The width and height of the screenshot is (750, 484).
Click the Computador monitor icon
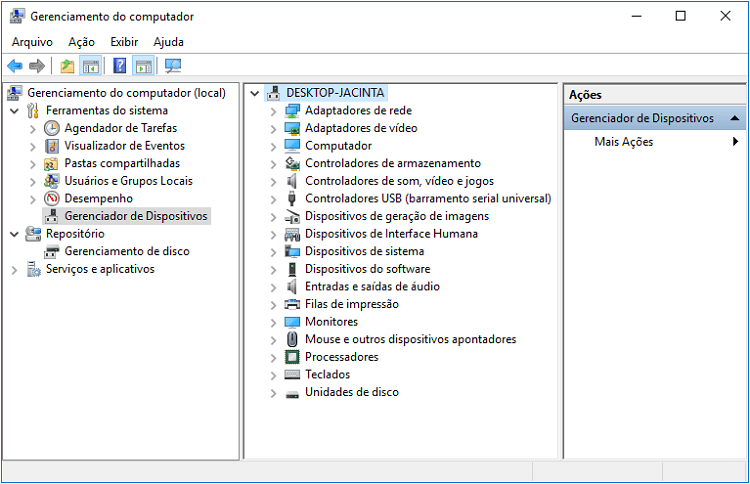[x=292, y=146]
